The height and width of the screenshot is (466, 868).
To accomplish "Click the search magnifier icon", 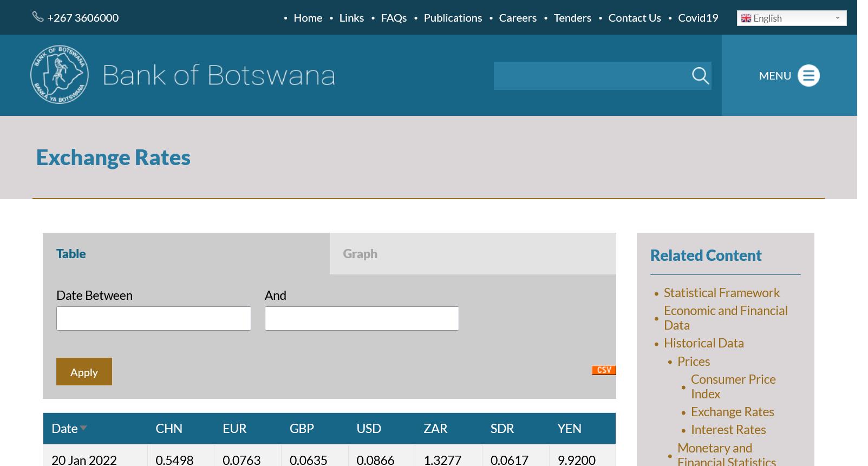I will (x=700, y=76).
